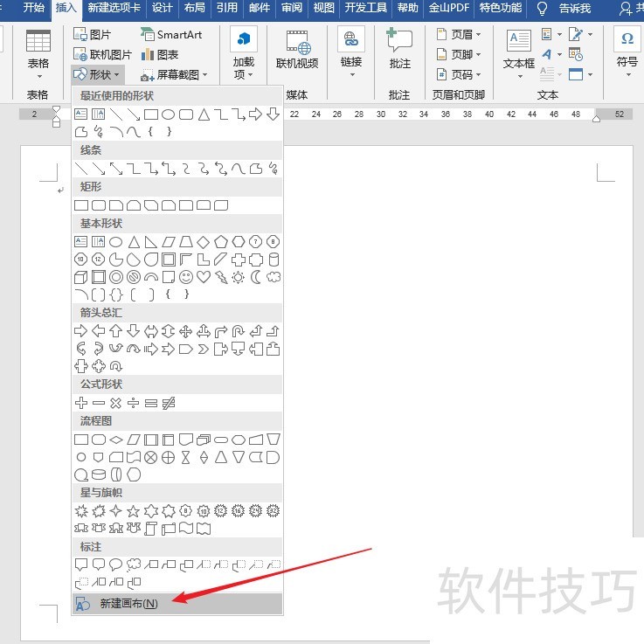The width and height of the screenshot is (644, 644).
Task: Select the donut shape
Action: (x=116, y=277)
